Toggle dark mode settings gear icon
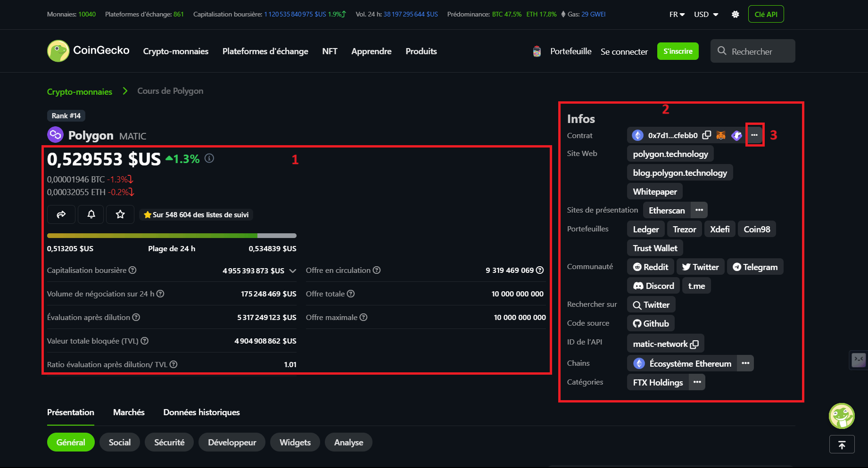 pyautogui.click(x=735, y=15)
